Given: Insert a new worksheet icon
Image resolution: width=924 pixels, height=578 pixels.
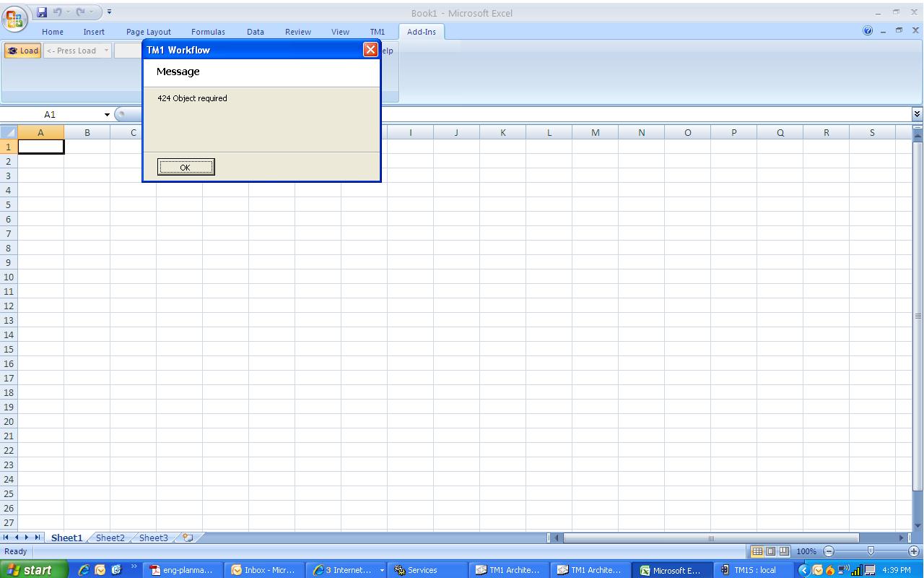Looking at the screenshot, I should pyautogui.click(x=188, y=538).
